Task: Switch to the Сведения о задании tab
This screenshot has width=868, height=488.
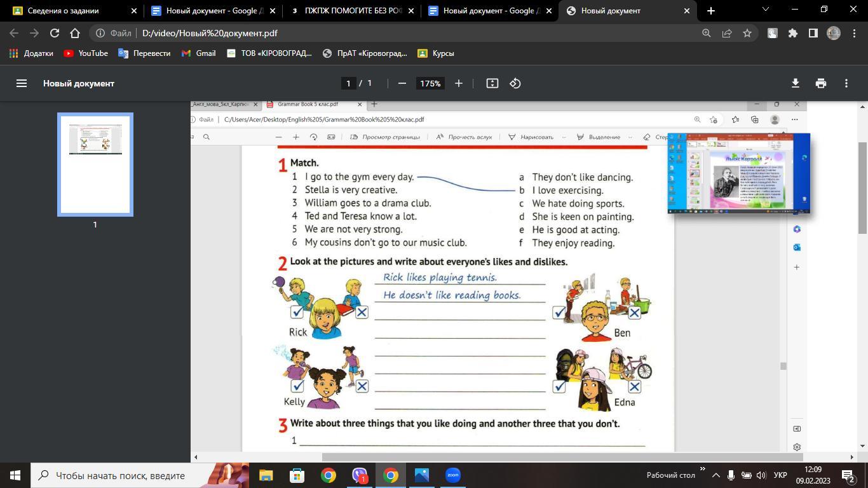Action: (x=70, y=11)
